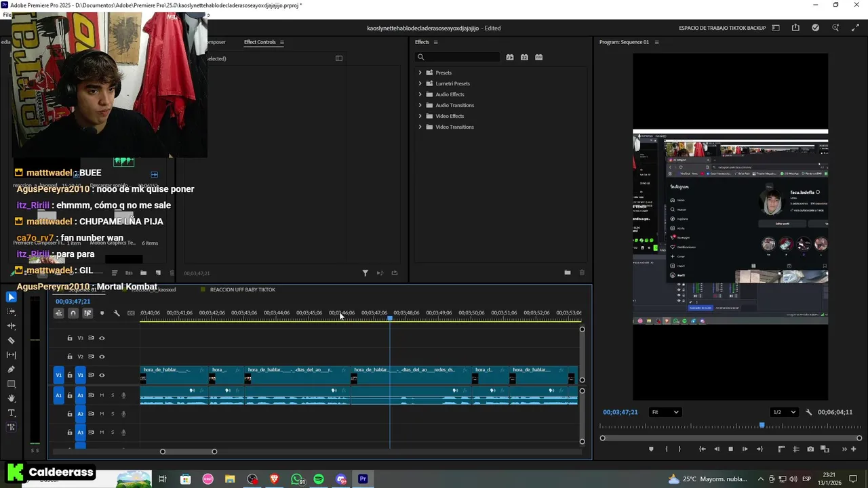Click the Quick Export share icon

795,28
